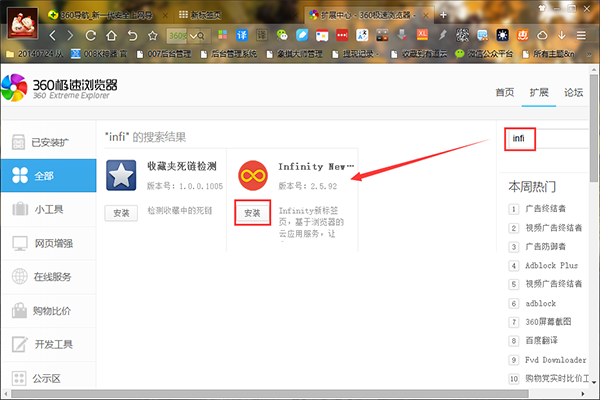Open the 微信公众平台 bookmark
This screenshot has height=400, width=600.
coord(484,54)
